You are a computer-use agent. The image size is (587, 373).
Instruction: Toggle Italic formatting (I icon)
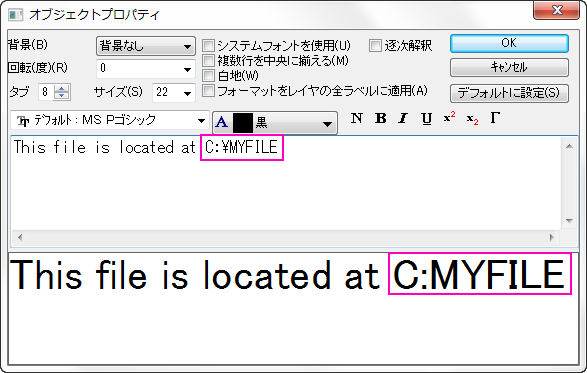[x=403, y=118]
